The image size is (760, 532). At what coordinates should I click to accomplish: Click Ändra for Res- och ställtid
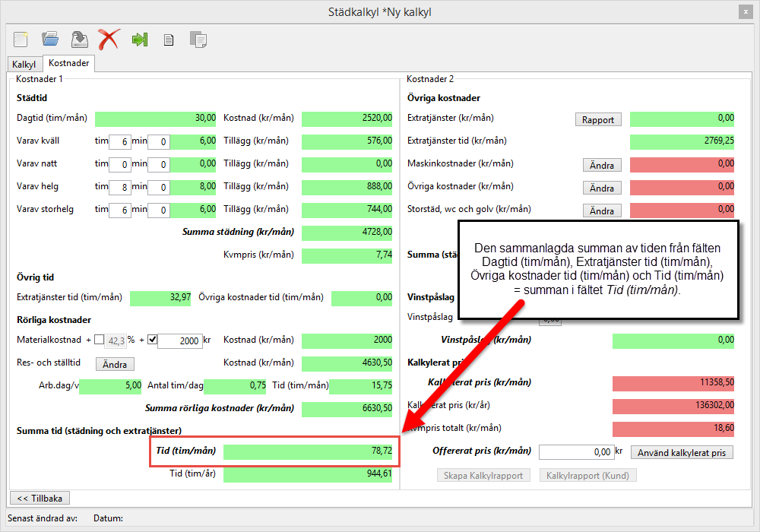[x=115, y=364]
